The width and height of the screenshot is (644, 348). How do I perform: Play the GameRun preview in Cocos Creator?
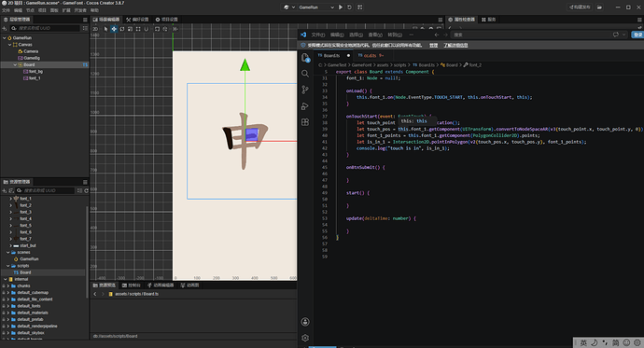(341, 7)
